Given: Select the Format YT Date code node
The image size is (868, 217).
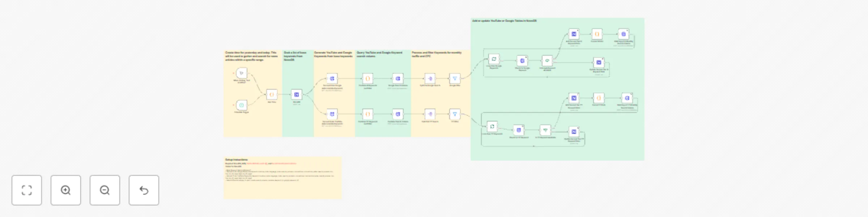Looking at the screenshot, I should click(x=599, y=98).
